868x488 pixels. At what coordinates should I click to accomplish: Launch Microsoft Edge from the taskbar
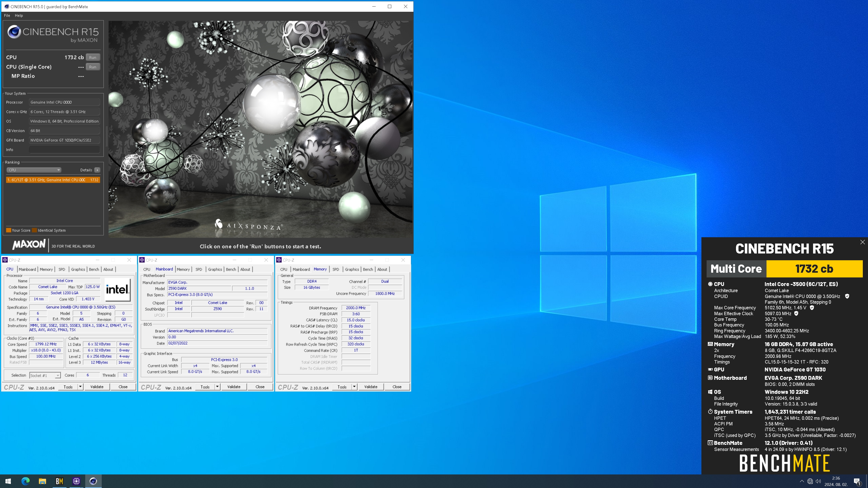(x=25, y=481)
